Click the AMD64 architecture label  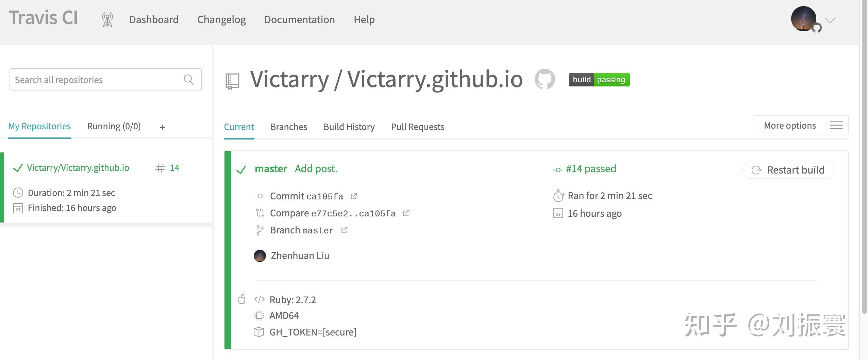(284, 315)
